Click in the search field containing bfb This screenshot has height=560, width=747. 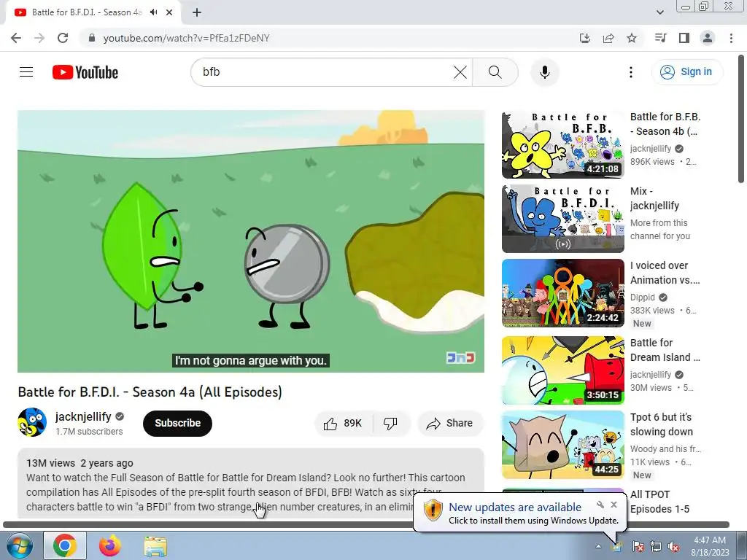click(x=324, y=72)
